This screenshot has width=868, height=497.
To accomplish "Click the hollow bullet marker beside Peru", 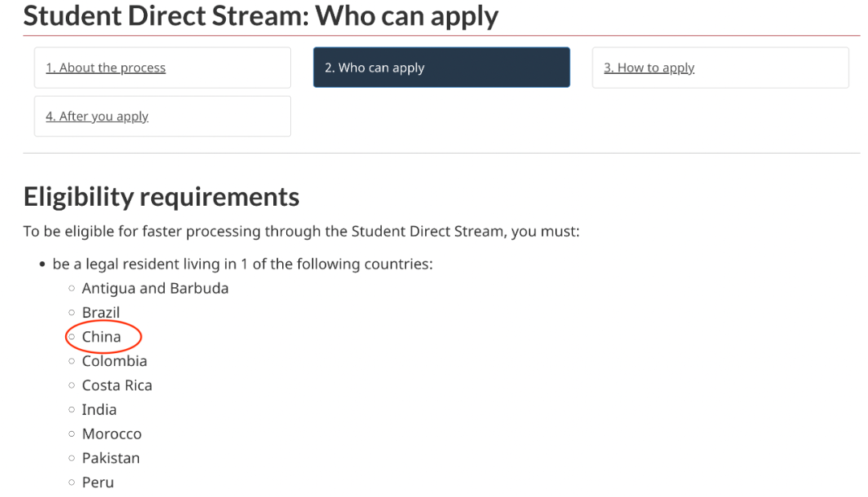I will click(x=72, y=483).
